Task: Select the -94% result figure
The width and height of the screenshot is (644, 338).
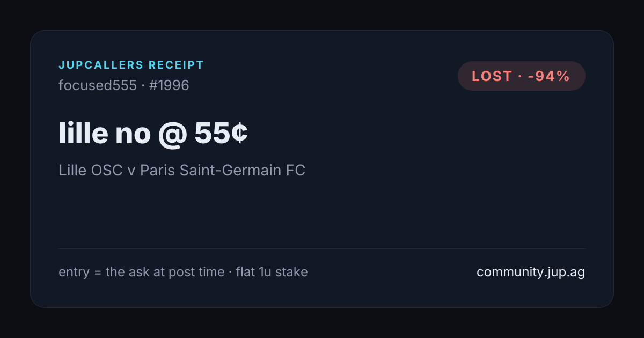Action: pyautogui.click(x=548, y=76)
